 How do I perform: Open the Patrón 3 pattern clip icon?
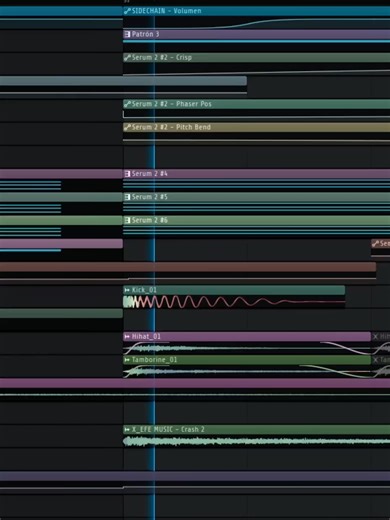pos(127,34)
